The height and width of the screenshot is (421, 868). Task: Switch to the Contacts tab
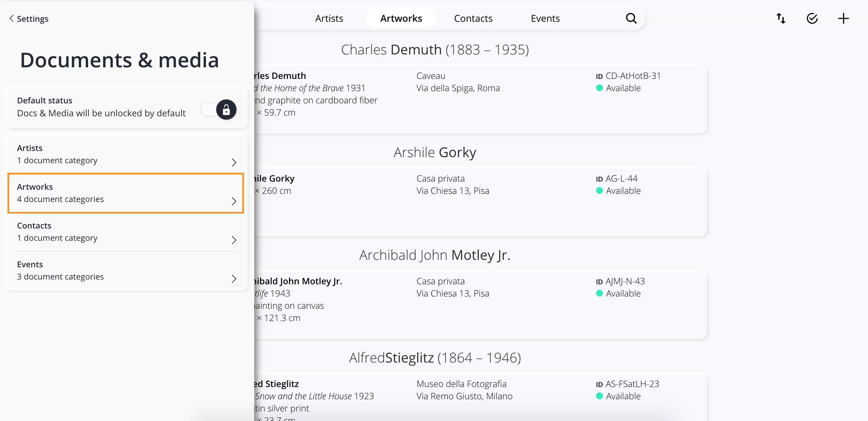coord(473,18)
